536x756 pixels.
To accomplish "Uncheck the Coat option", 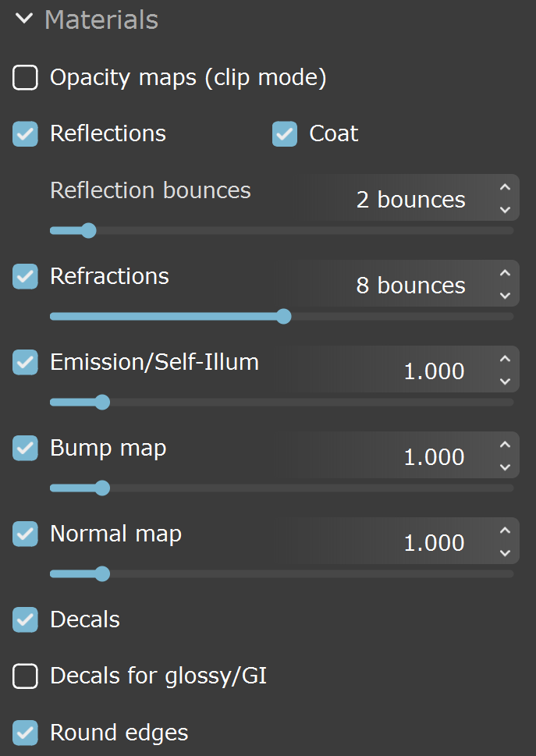I will pyautogui.click(x=285, y=133).
